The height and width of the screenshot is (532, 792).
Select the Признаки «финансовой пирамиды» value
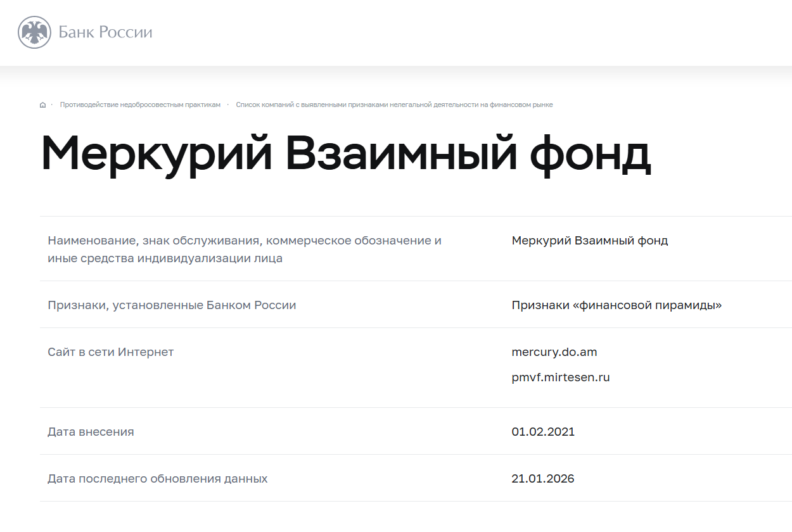pos(617,305)
